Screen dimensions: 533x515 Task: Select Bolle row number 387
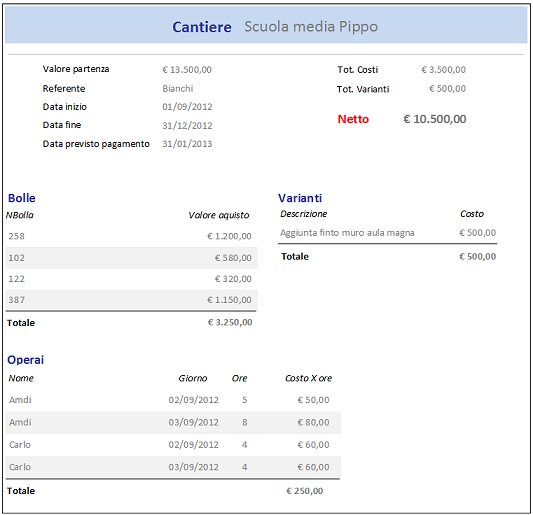click(132, 300)
